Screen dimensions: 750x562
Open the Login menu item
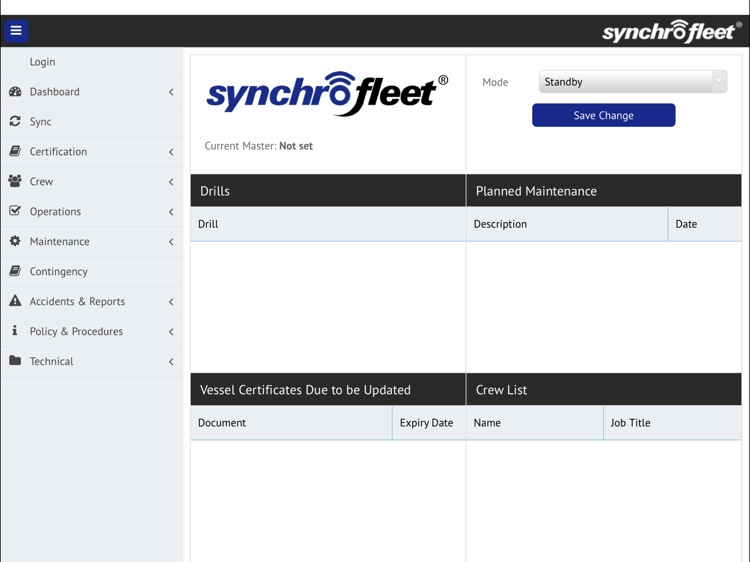coord(92,62)
